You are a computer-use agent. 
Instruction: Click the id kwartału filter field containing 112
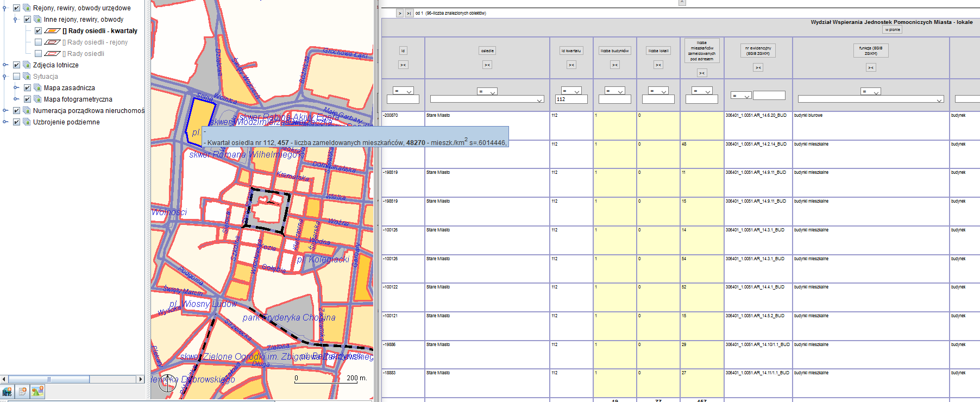(x=571, y=99)
